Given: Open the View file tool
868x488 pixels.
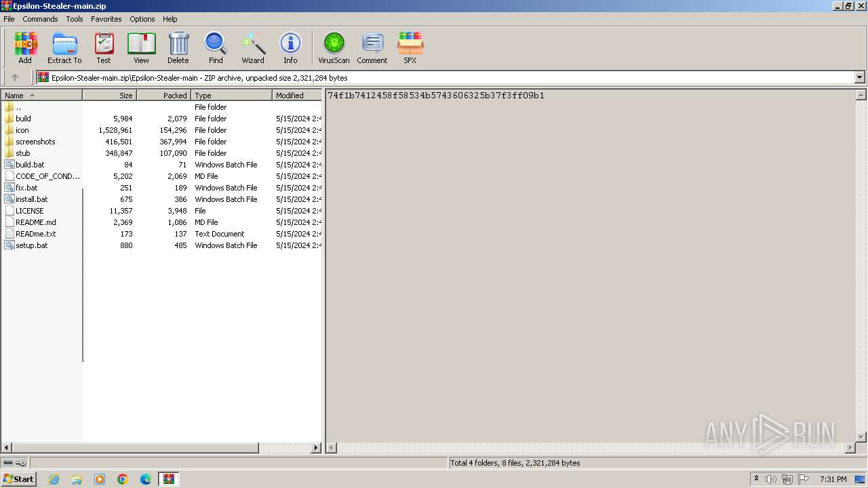Looking at the screenshot, I should coord(141,47).
